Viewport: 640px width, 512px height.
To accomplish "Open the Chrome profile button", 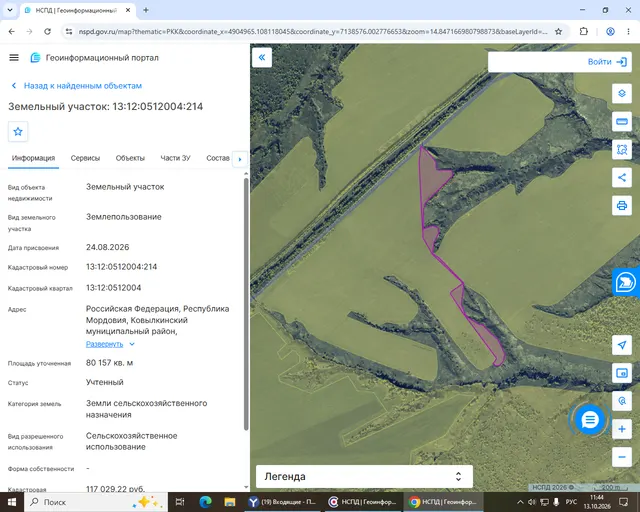I will [x=610, y=31].
